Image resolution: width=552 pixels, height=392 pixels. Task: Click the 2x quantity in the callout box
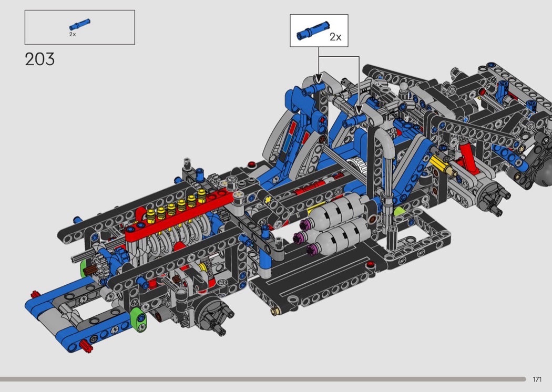coord(335,37)
